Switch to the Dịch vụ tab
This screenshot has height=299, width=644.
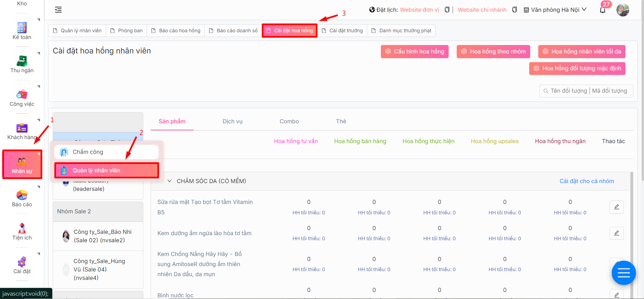232,121
